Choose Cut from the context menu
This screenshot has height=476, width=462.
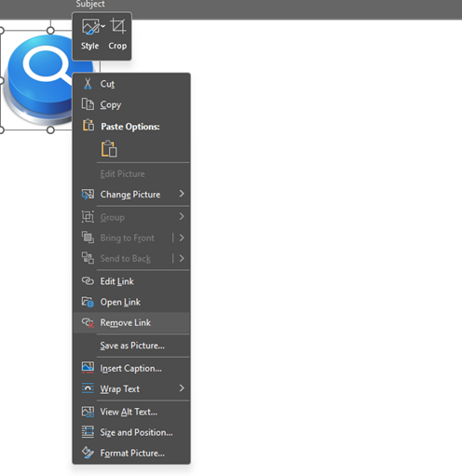131,84
